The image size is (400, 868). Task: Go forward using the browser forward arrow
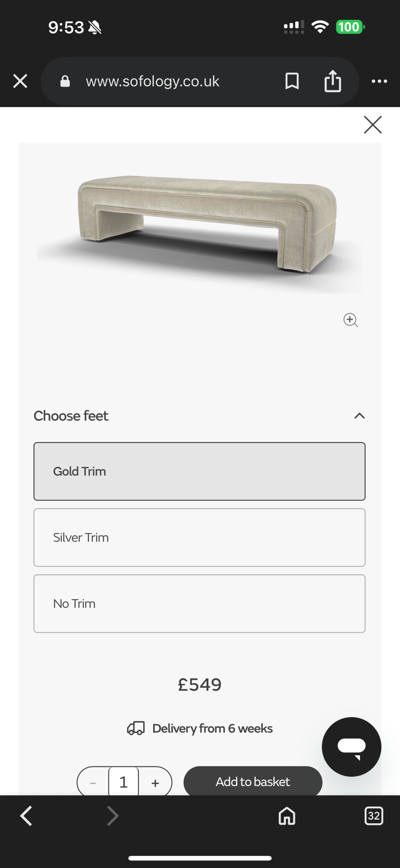click(113, 816)
